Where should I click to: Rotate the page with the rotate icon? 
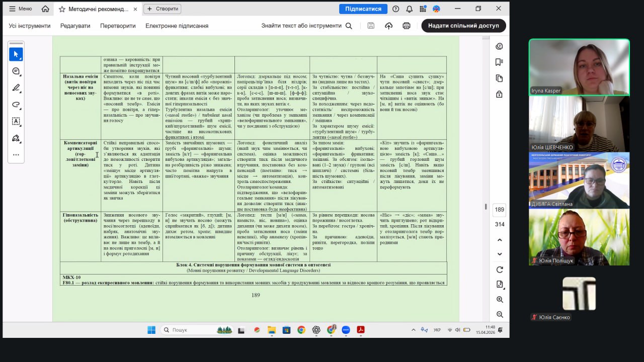(x=500, y=270)
